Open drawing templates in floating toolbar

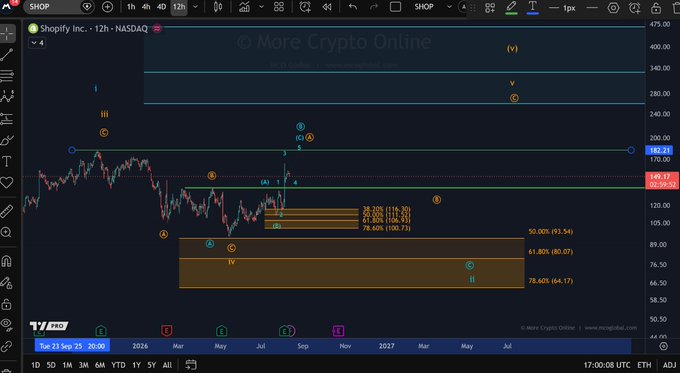coord(490,7)
